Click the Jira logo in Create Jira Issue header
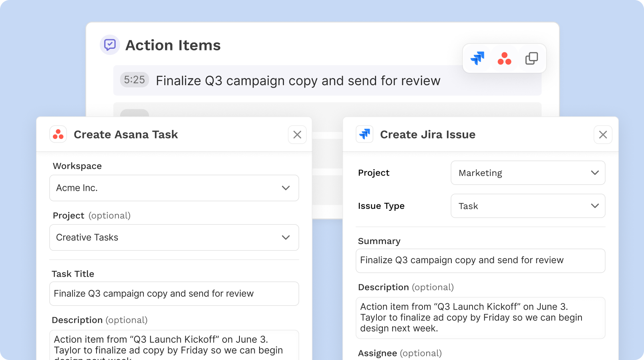Screen dimensions: 644x360 pos(364,134)
